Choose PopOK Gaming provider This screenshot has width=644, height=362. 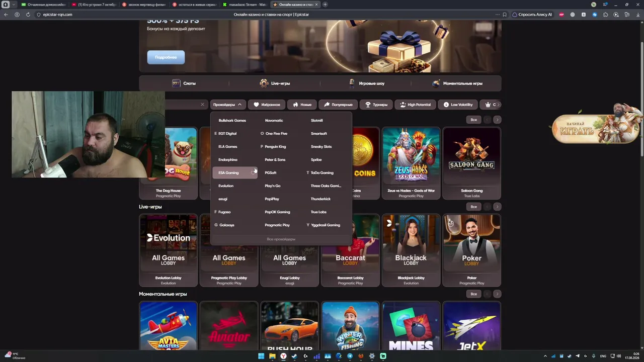tap(277, 212)
